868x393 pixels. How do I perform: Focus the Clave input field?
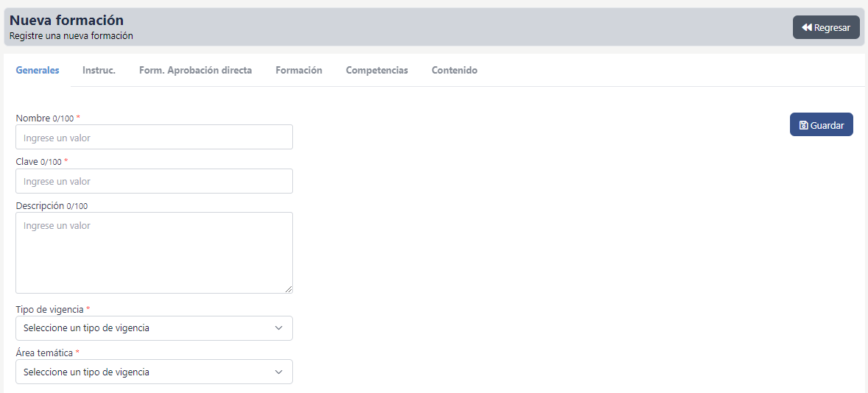click(154, 181)
